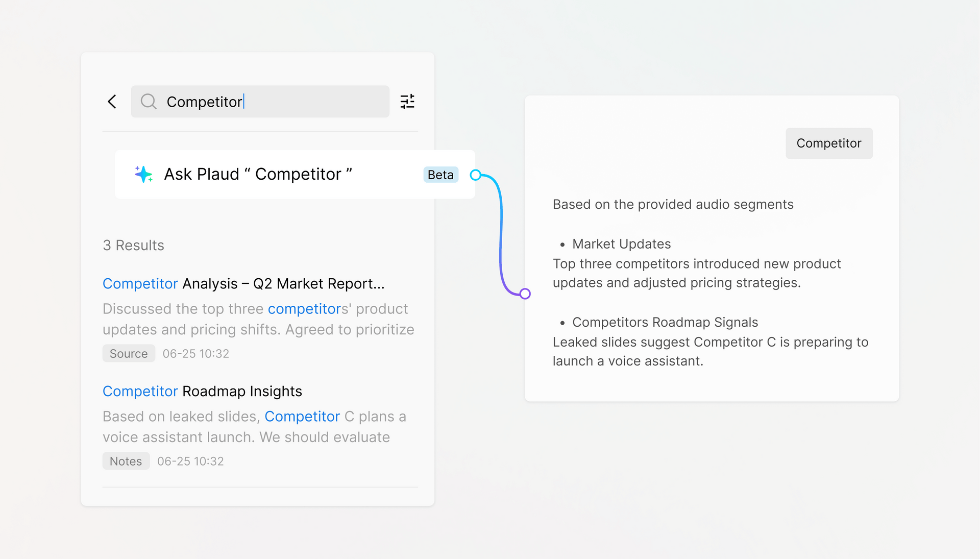Click the Ask Plaud sparkle icon
Viewport: 980px width, 559px height.
click(143, 174)
